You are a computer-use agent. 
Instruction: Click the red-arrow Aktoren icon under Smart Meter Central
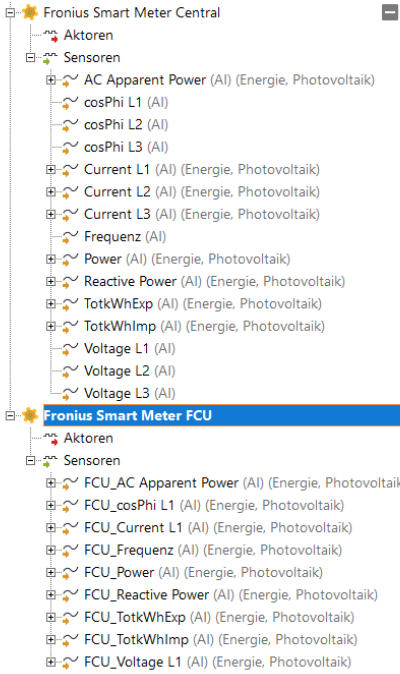click(51, 35)
